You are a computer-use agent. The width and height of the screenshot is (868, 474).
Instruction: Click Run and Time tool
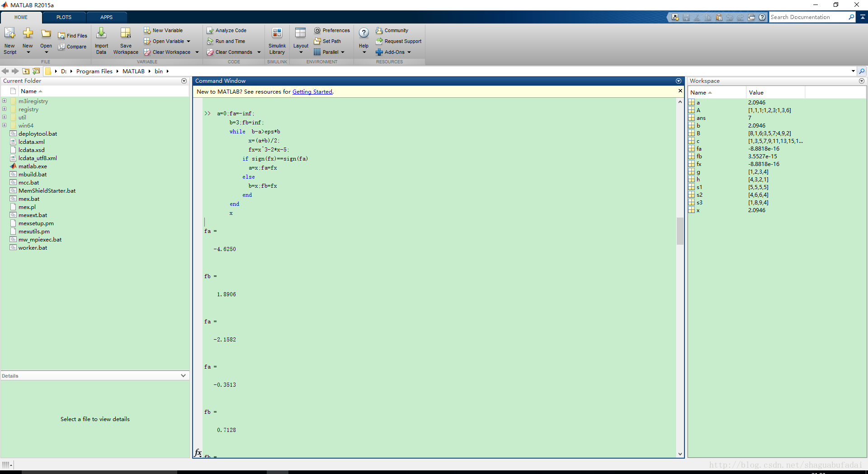point(226,41)
